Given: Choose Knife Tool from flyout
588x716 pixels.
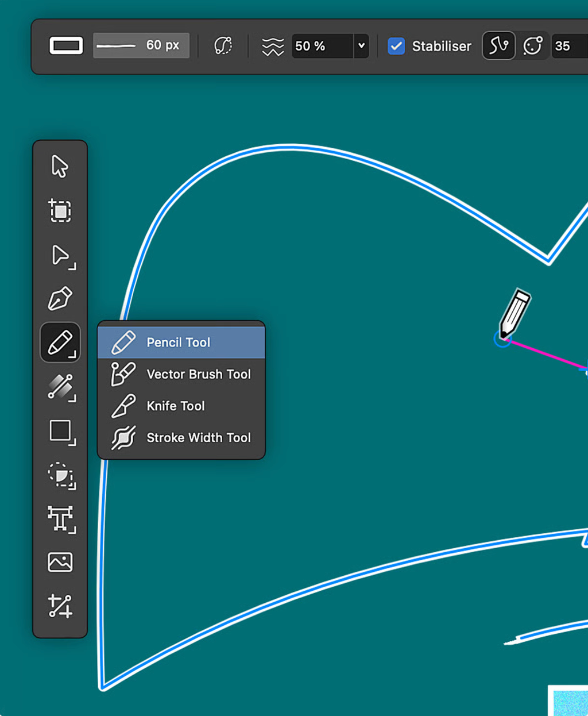Looking at the screenshot, I should (175, 406).
